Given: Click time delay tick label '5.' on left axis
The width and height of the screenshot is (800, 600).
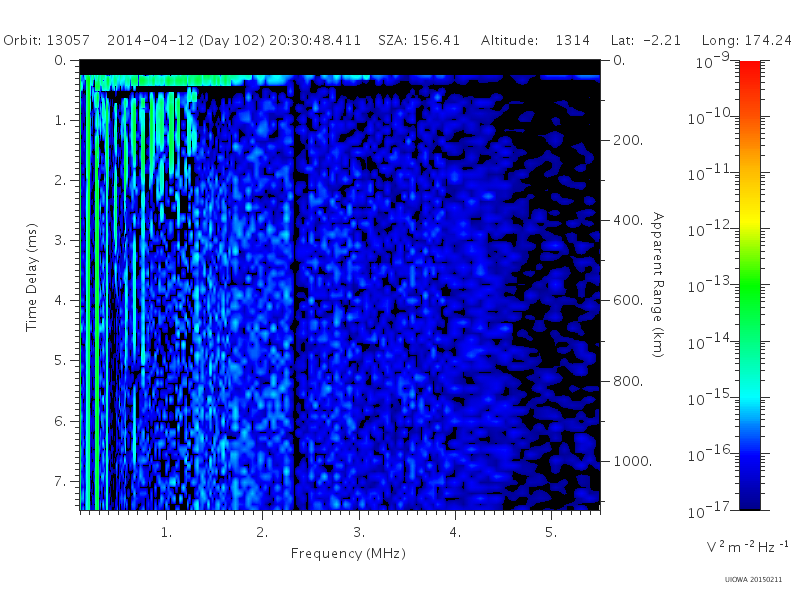Looking at the screenshot, I should [x=60, y=361].
